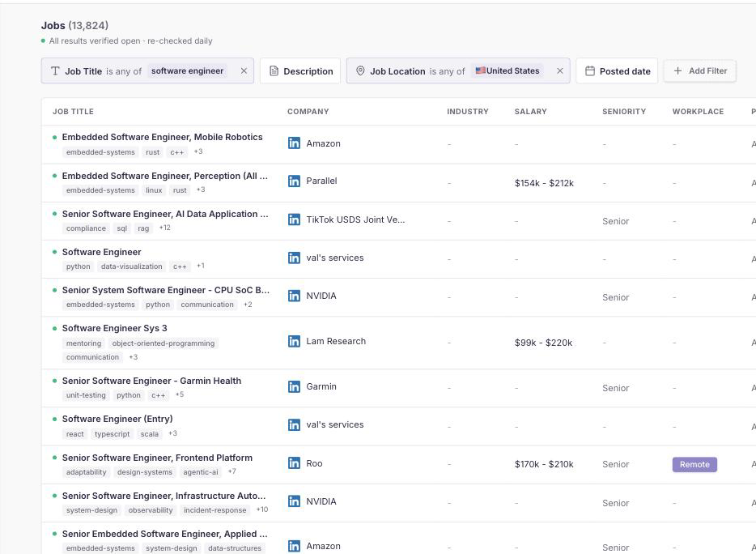
Task: Click the 'incident-response' tag
Action: (215, 510)
